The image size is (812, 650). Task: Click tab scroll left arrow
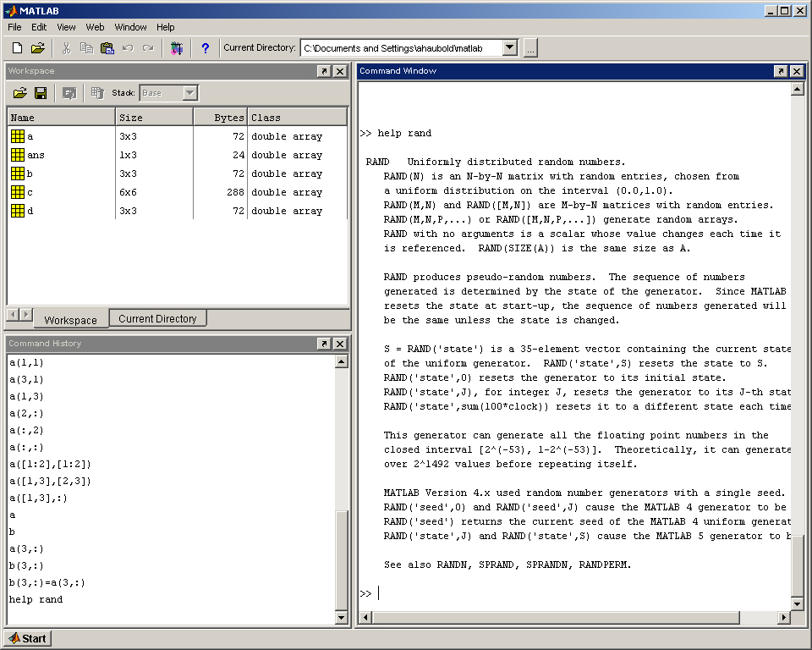point(14,314)
